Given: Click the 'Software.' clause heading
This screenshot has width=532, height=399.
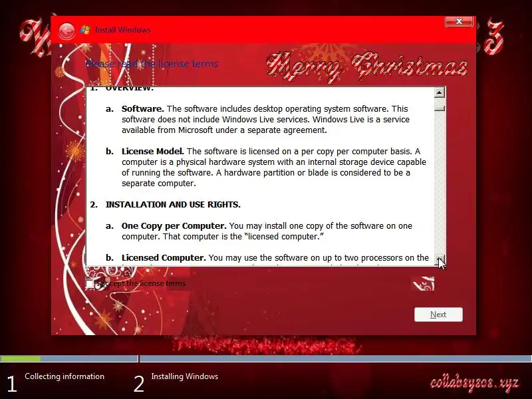Looking at the screenshot, I should [143, 109].
